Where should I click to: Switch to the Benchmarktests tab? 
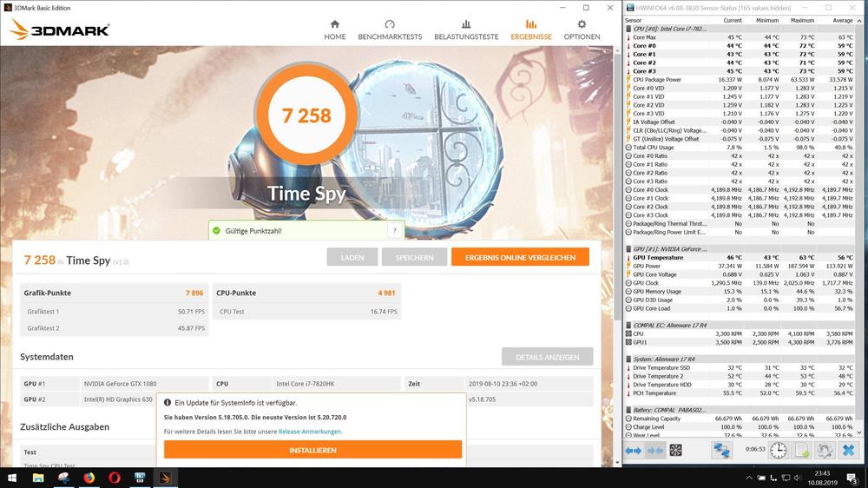click(390, 30)
